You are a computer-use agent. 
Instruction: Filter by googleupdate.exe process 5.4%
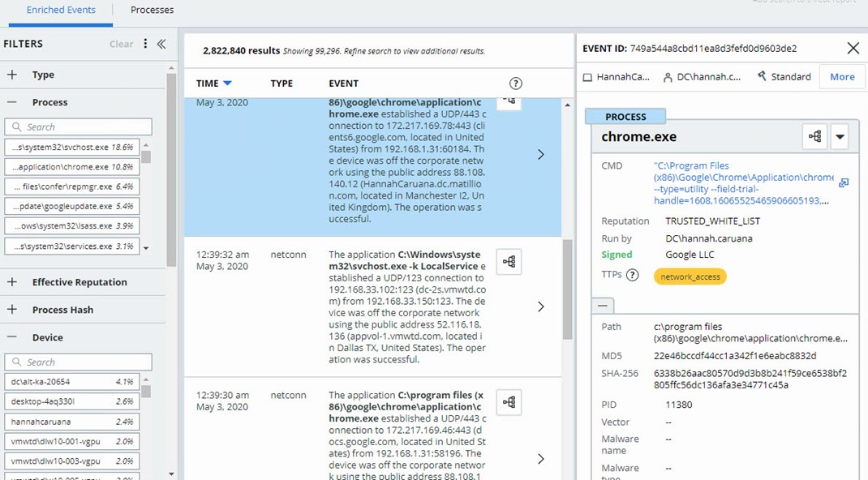coord(72,206)
